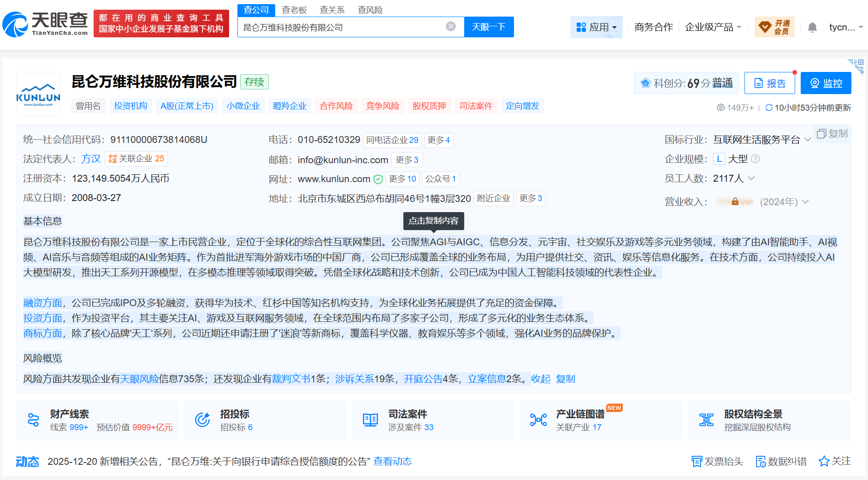Image resolution: width=868 pixels, height=480 pixels.
Task: Click the TianYanCha logo
Action: click(x=45, y=24)
